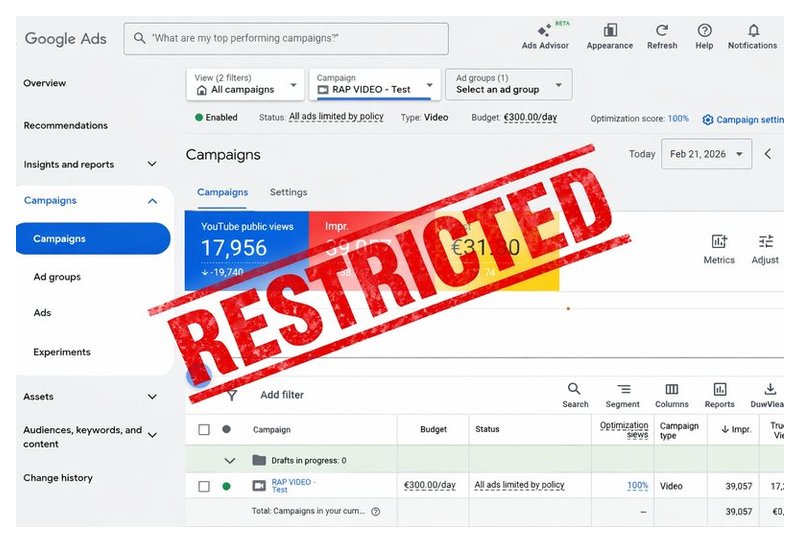
Task: Open the Notifications bell
Action: [753, 31]
